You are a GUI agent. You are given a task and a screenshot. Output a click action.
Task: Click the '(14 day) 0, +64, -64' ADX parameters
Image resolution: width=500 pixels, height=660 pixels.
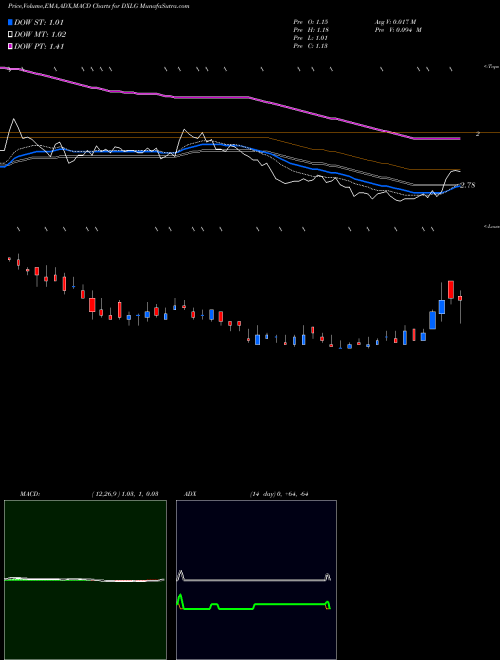point(279,494)
